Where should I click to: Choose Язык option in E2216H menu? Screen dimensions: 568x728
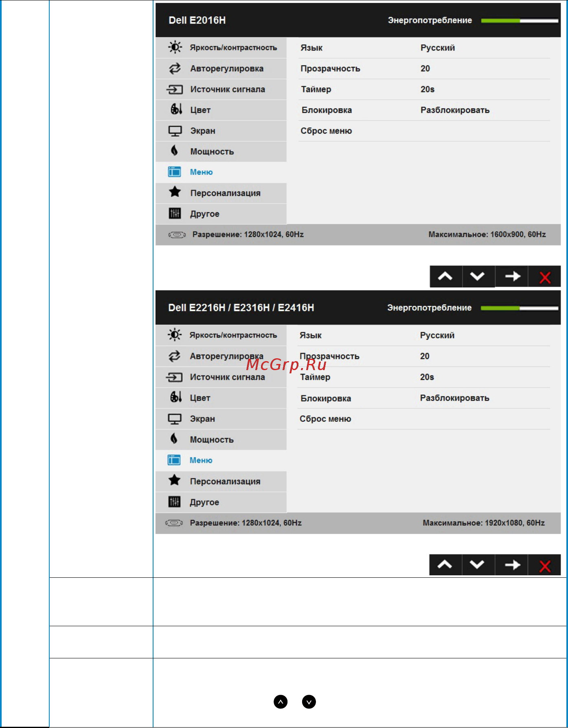click(x=311, y=335)
